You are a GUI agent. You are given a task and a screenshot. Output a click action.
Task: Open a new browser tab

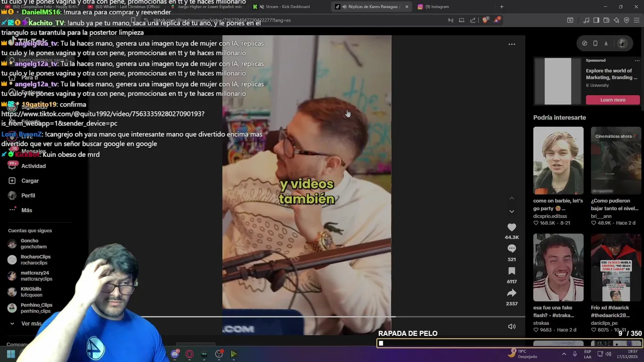tap(502, 7)
